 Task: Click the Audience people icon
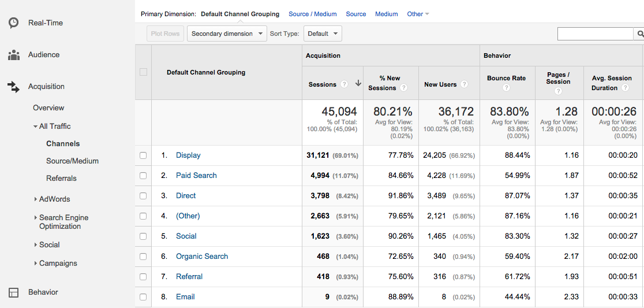click(13, 55)
